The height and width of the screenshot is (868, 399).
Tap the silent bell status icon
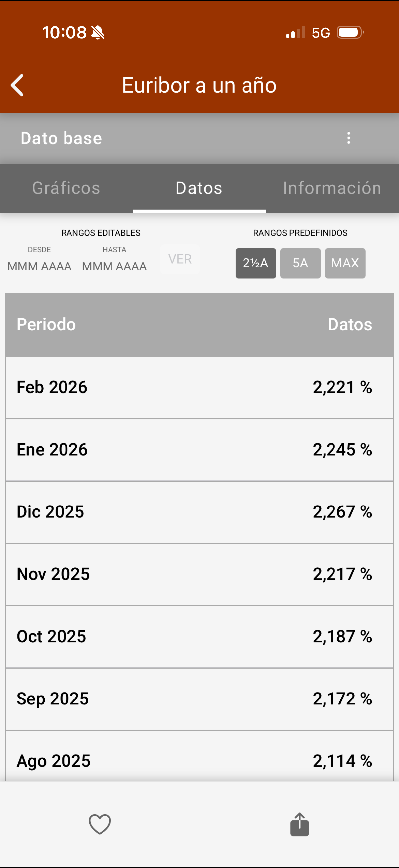click(98, 33)
